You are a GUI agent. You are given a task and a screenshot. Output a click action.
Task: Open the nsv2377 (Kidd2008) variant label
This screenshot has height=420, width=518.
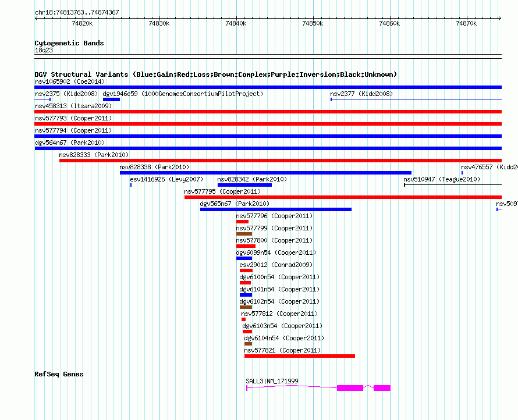coord(361,94)
